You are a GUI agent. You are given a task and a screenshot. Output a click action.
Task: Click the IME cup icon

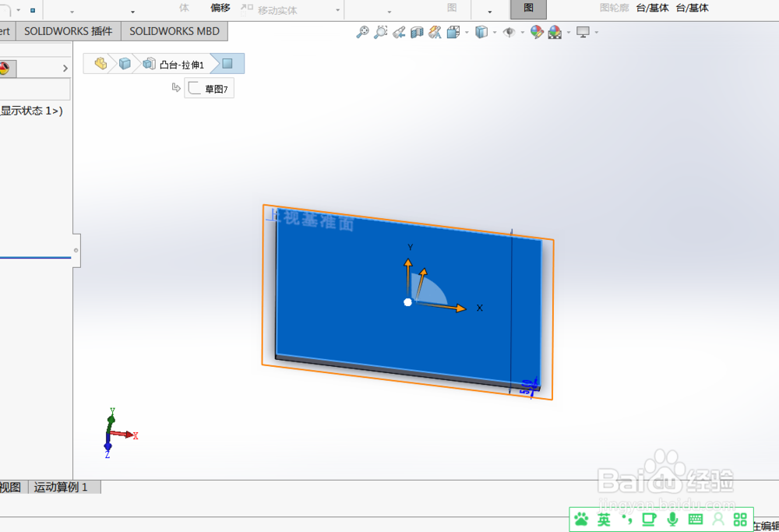[x=649, y=520]
